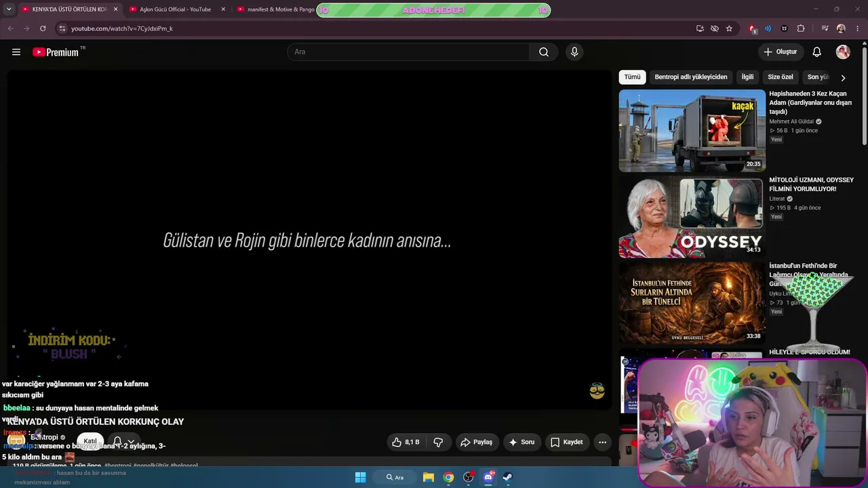Image resolution: width=868 pixels, height=488 pixels.
Task: Open the Extensions puzzle menu
Action: [x=801, y=28]
